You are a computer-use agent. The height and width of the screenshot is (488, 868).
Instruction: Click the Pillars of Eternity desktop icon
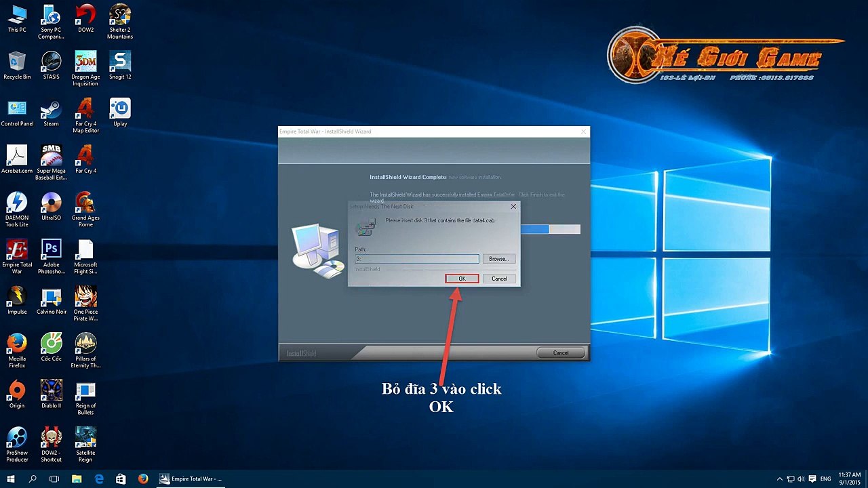85,350
